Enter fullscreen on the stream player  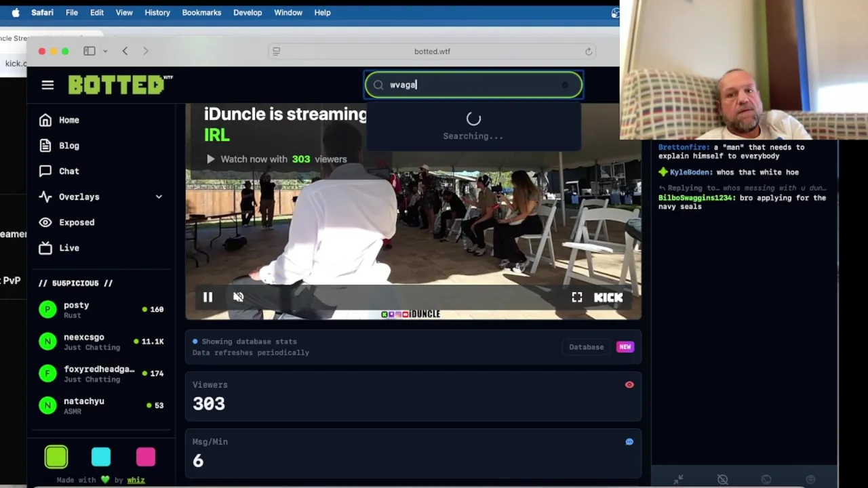(x=577, y=297)
